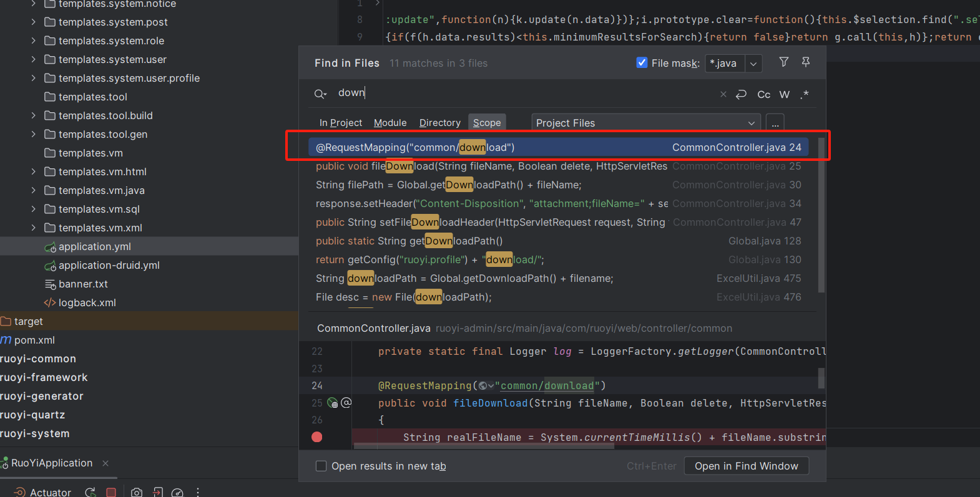Image resolution: width=980 pixels, height=497 pixels.
Task: Click the Rerun application icon
Action: coord(91,492)
